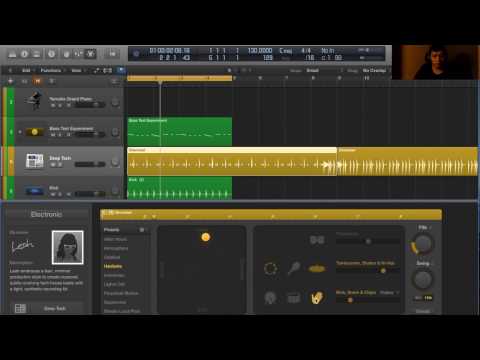480x360 pixels.
Task: Mute the Deep Tech track
Action: pyautogui.click(x=53, y=164)
